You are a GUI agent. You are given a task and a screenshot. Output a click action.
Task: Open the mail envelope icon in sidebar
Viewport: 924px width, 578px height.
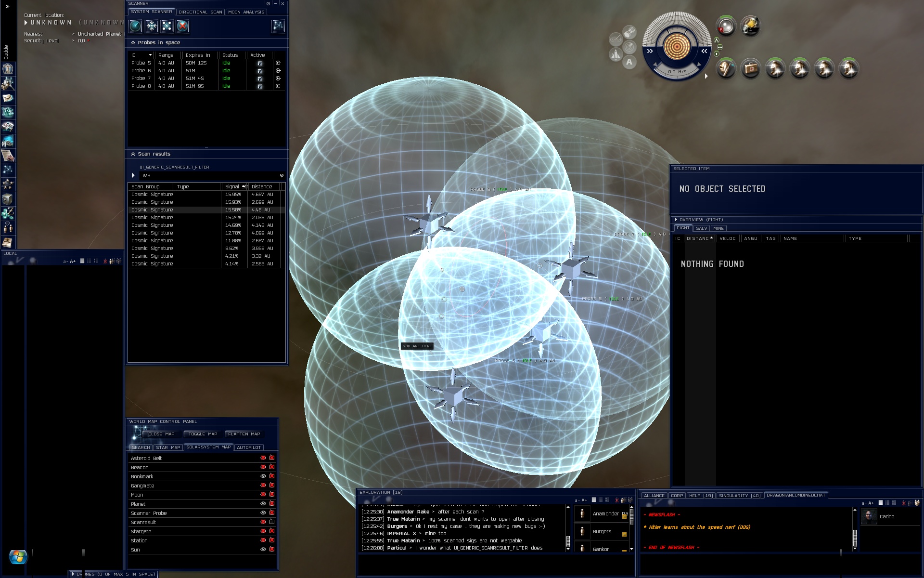pos(8,98)
